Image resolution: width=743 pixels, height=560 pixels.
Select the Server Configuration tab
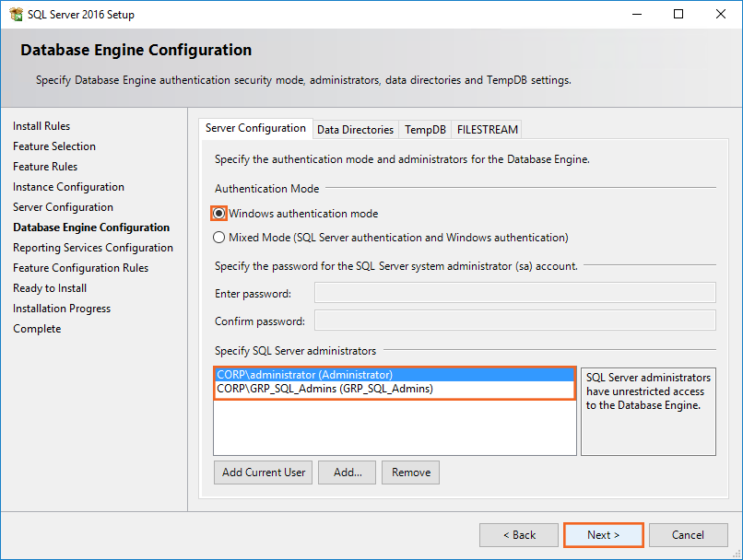[x=255, y=128]
